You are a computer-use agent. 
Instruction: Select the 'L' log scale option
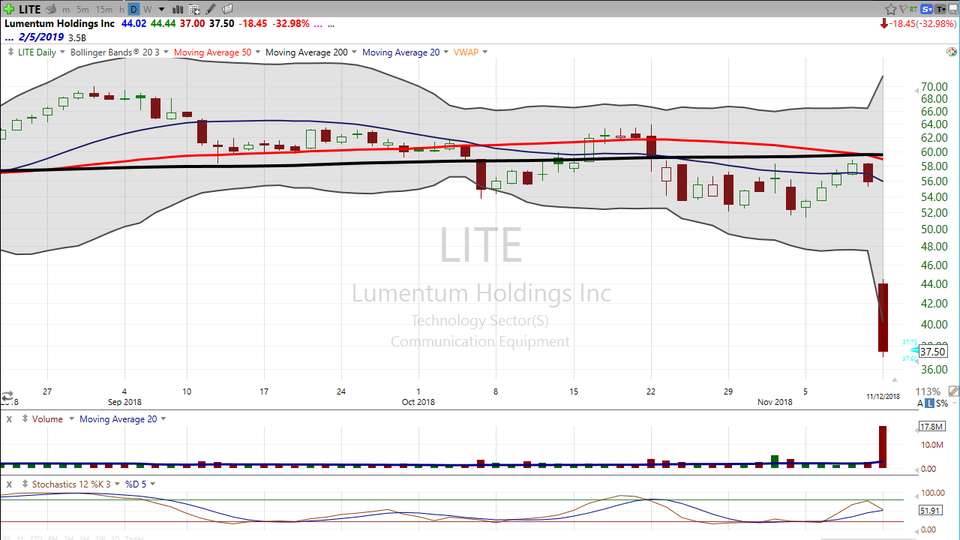(x=929, y=403)
